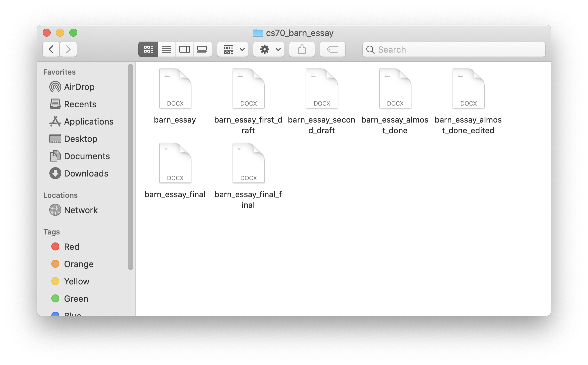This screenshot has width=588, height=365.
Task: Open the item grouping dropdown
Action: point(232,49)
